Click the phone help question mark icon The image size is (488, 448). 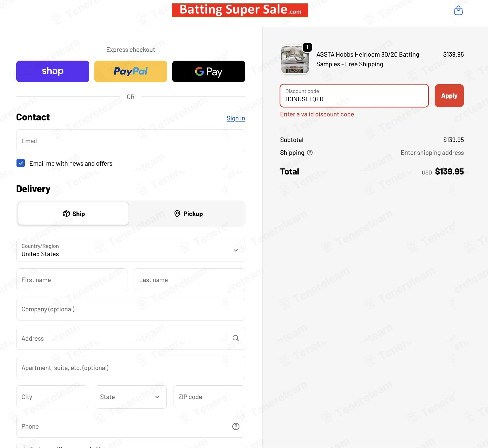[236, 426]
